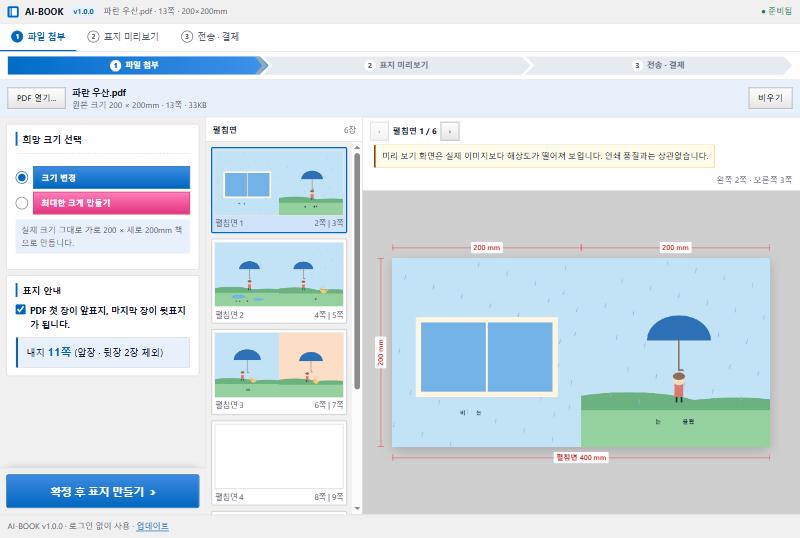
Task: Select the 펼침면 2 thumbnail
Action: 279,281
